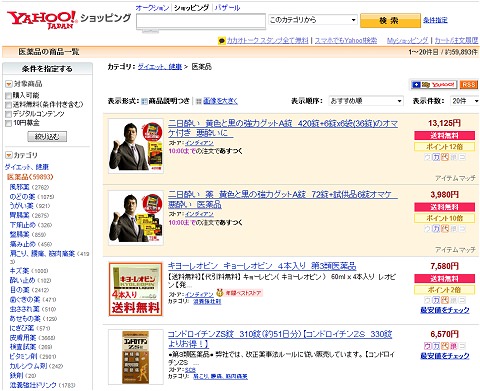Open 画像を大きく view link
The height and width of the screenshot is (391, 480).
(220, 101)
